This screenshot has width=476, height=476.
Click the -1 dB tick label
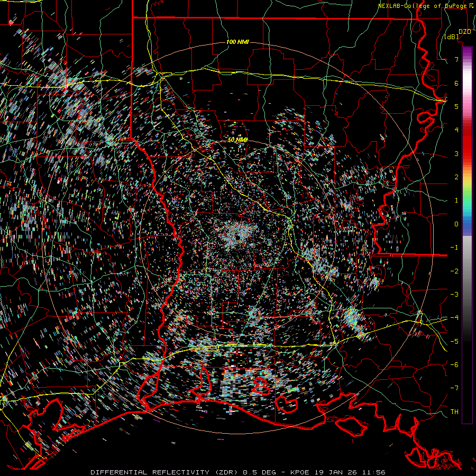(454, 248)
